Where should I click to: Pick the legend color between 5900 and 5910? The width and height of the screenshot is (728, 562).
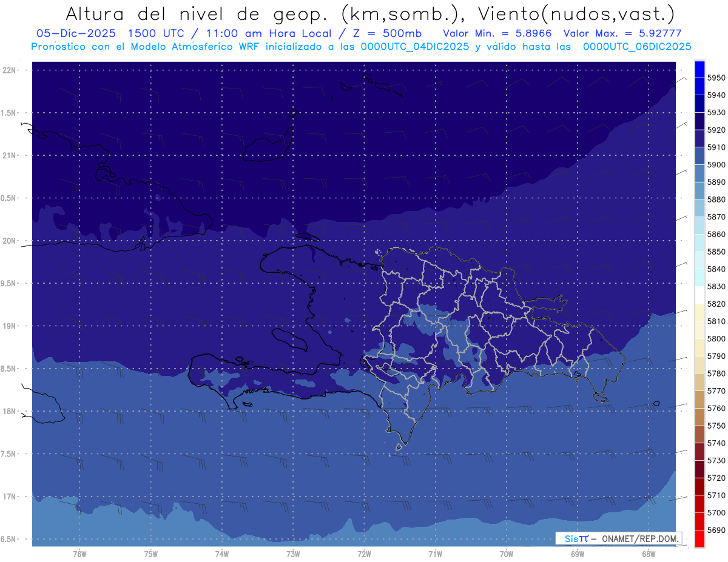pos(699,156)
